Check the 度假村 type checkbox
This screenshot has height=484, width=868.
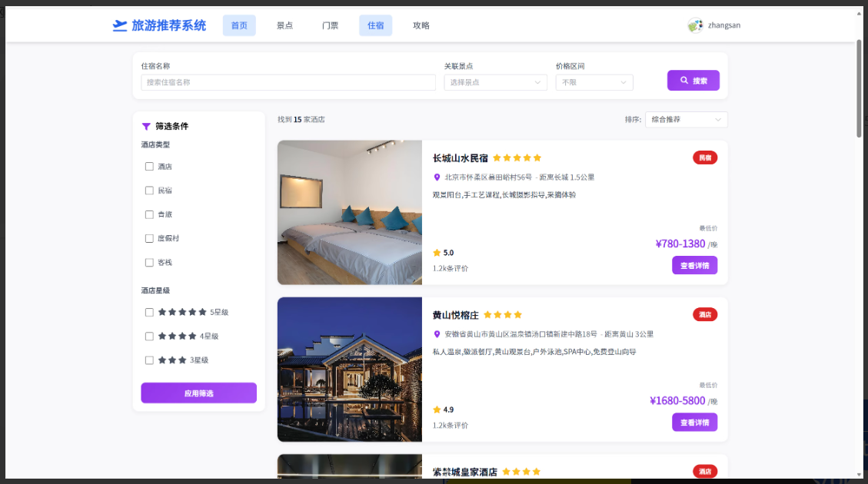tap(149, 238)
